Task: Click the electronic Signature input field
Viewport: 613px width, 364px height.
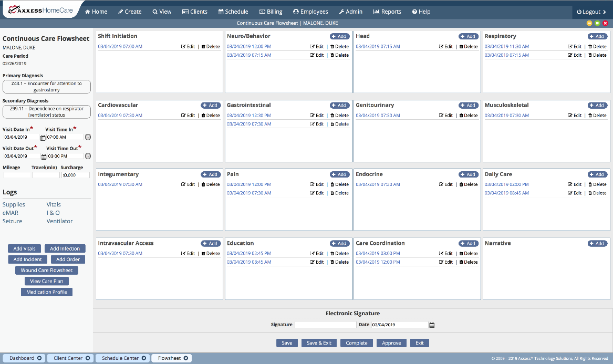Action: 326,325
